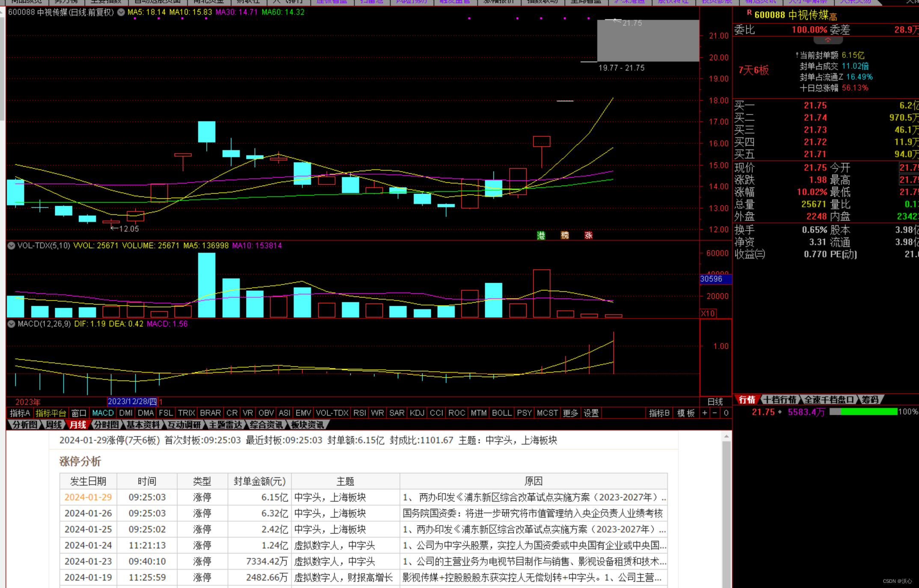Select the RSI indicator
The width and height of the screenshot is (919, 588).
(360, 413)
